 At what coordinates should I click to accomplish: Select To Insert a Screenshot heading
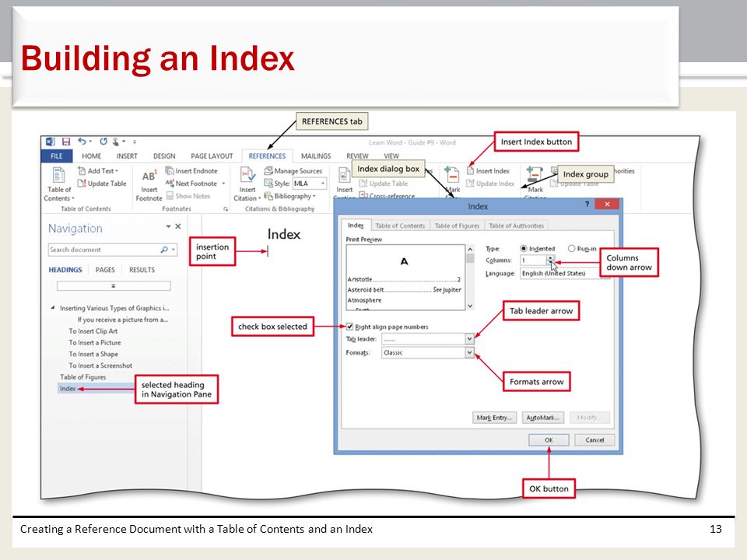click(x=100, y=366)
